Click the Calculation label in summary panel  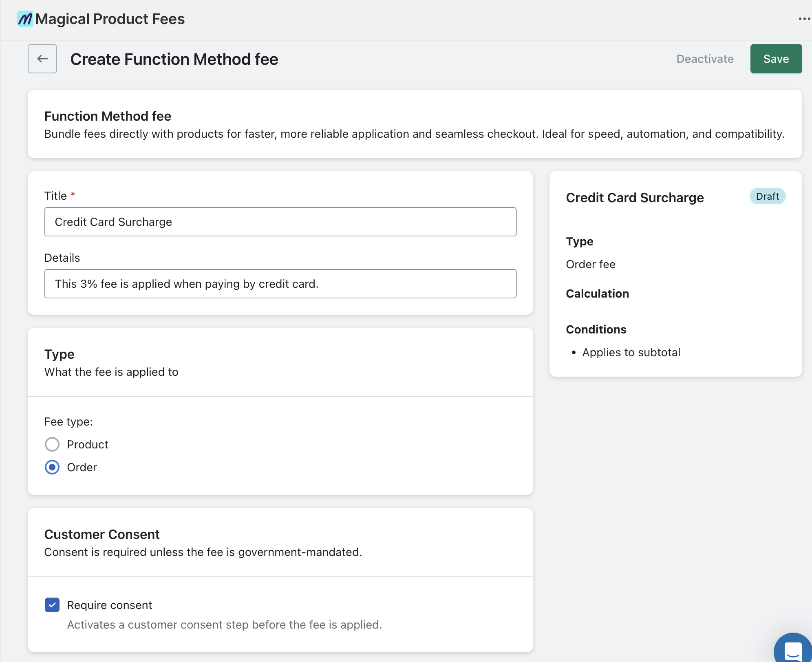tap(597, 293)
